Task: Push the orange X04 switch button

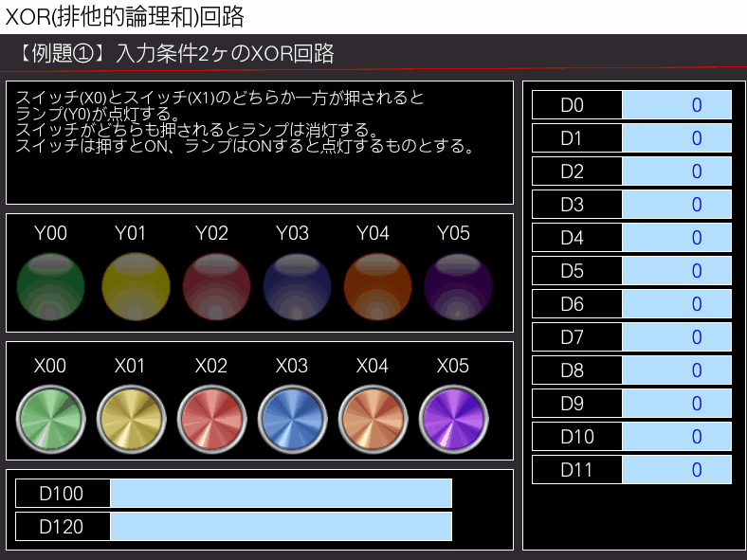Action: pyautogui.click(x=373, y=420)
